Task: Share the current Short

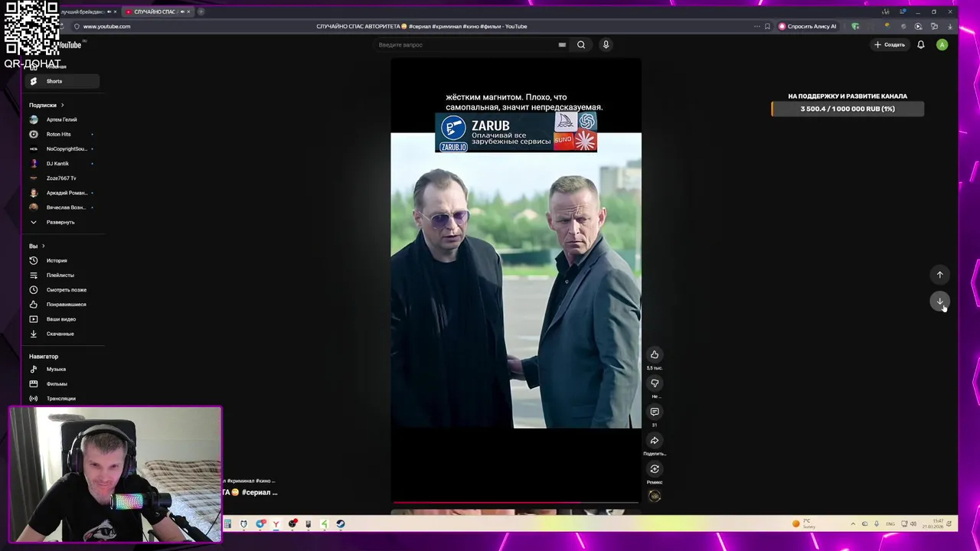Action: pos(655,441)
